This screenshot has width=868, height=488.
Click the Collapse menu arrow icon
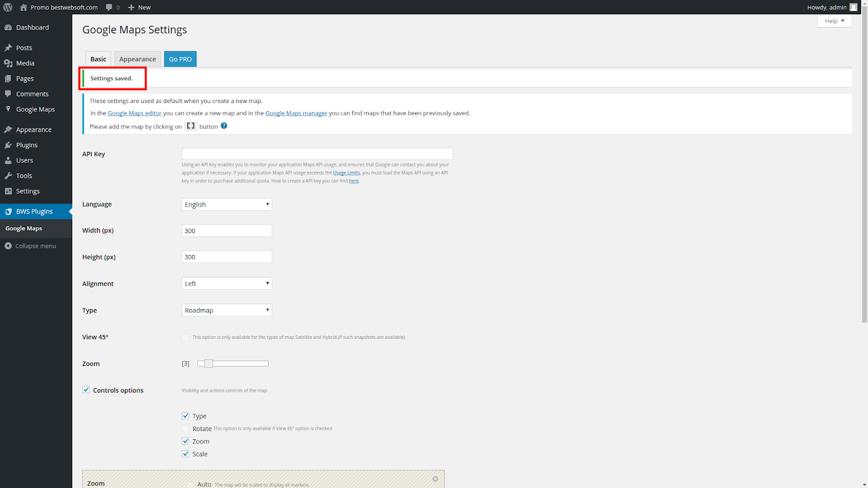[8, 246]
